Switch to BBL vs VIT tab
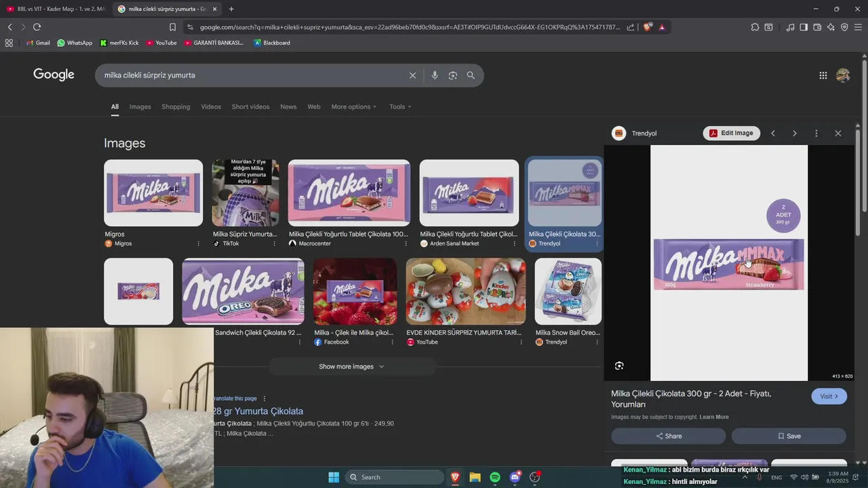The image size is (868, 488). (56, 9)
